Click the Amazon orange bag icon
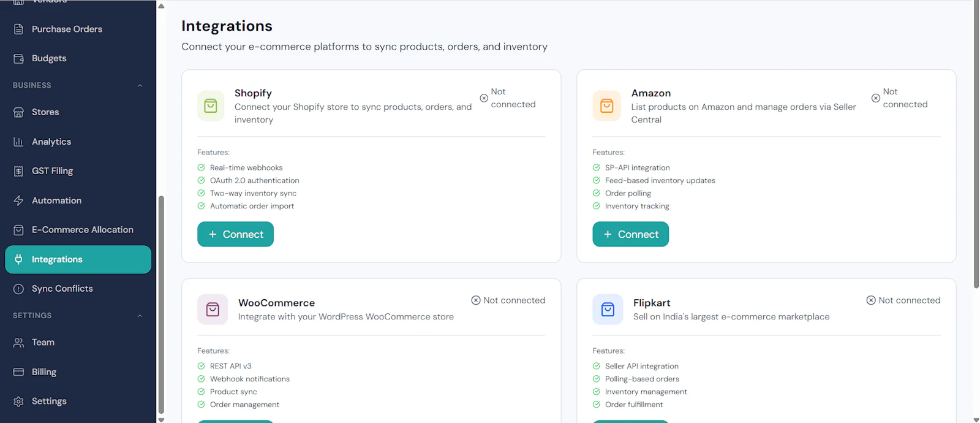 606,106
